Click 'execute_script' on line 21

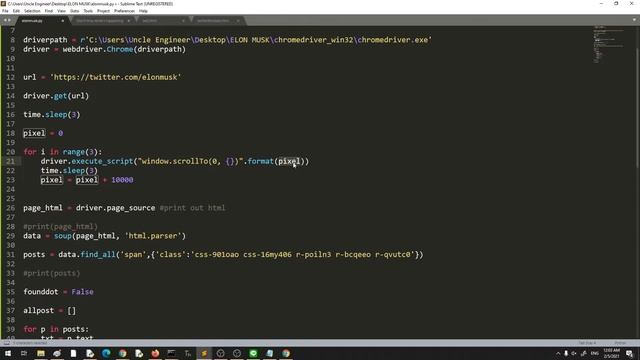[x=102, y=161]
